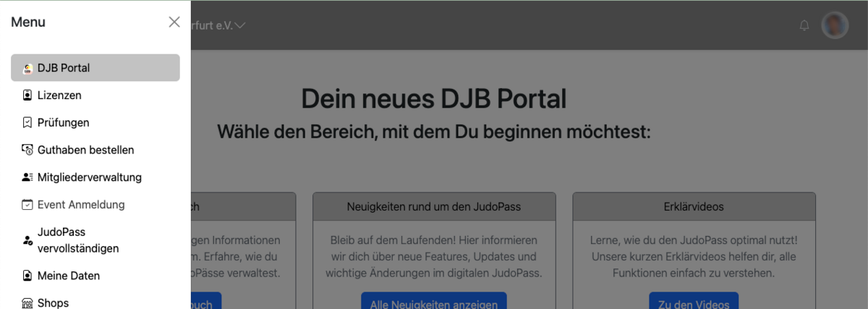The height and width of the screenshot is (309, 868).
Task: Click the Guthaben bestellen coins icon
Action: [x=27, y=150]
